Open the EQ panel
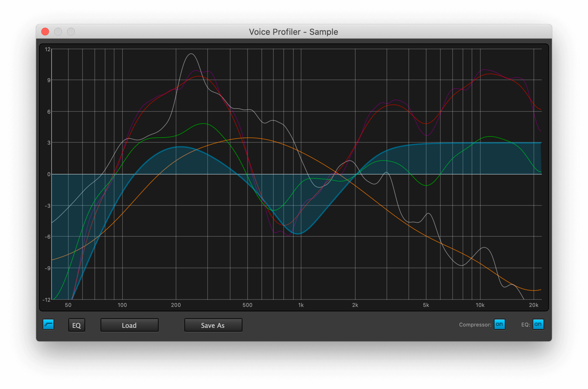 pos(76,325)
